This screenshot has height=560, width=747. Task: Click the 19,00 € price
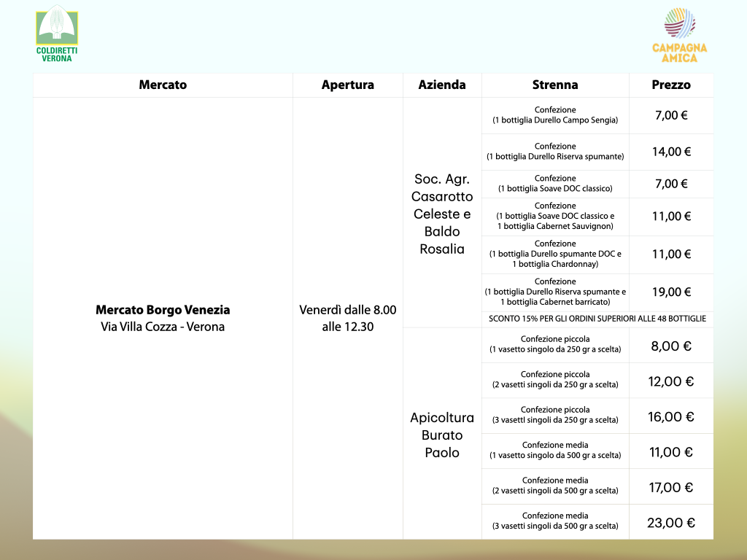(x=671, y=292)
